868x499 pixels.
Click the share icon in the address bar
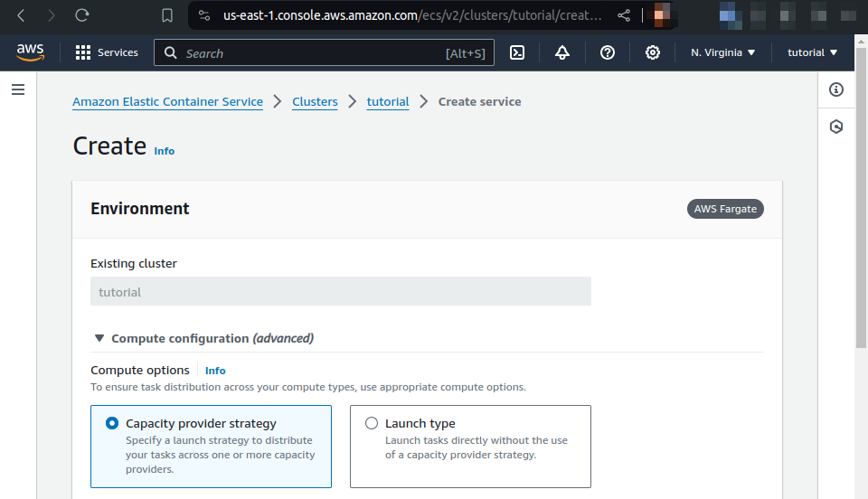[624, 15]
